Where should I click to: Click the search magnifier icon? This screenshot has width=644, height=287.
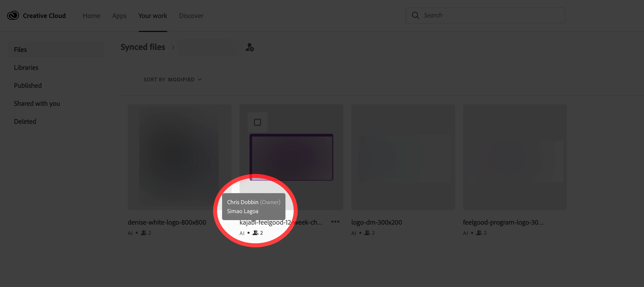click(x=415, y=15)
